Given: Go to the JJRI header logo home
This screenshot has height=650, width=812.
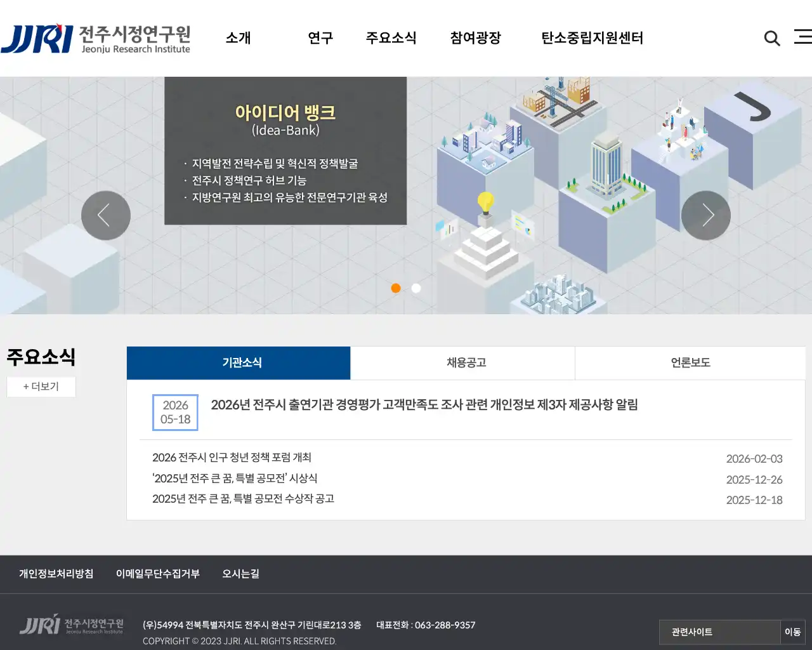Looking at the screenshot, I should coord(95,39).
